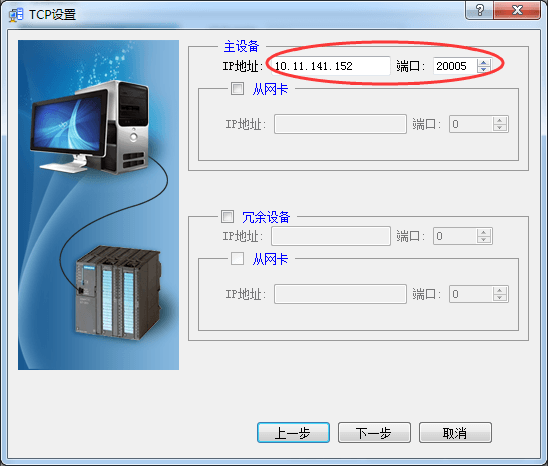Enable the 冗余设备 checkbox
Image resolution: width=548 pixels, height=466 pixels.
pyautogui.click(x=227, y=216)
